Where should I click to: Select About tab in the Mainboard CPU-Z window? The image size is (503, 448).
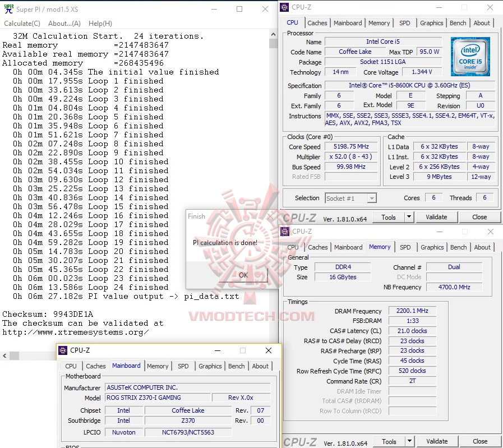tap(260, 366)
